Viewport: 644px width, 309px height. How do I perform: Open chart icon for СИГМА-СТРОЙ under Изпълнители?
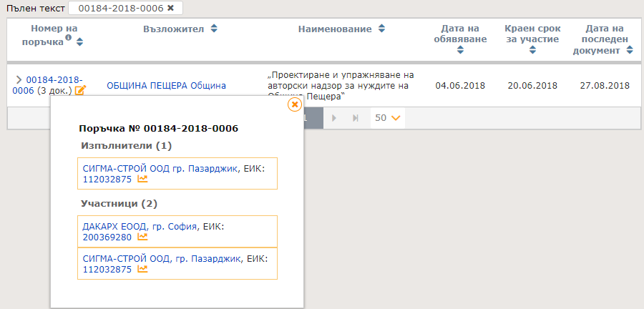(142, 180)
